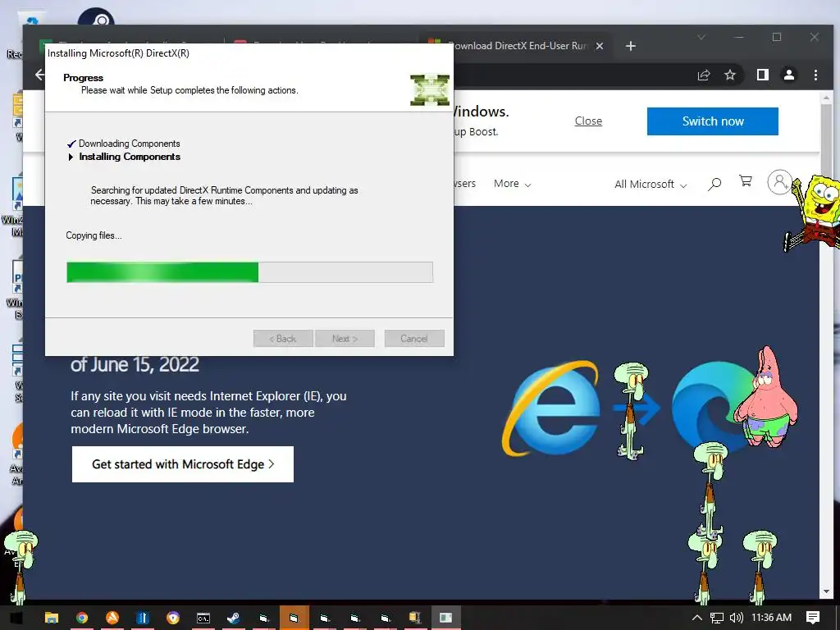The image size is (840, 630).
Task: Click the Installing Microsoft(R) DirectX(R) title bar
Action: pyautogui.click(x=249, y=53)
